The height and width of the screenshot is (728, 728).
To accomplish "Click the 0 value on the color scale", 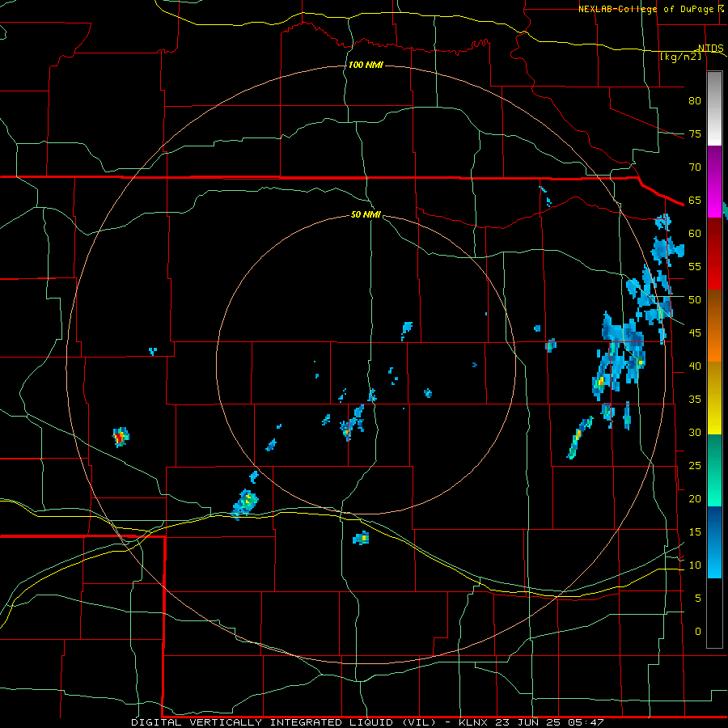I will (698, 632).
